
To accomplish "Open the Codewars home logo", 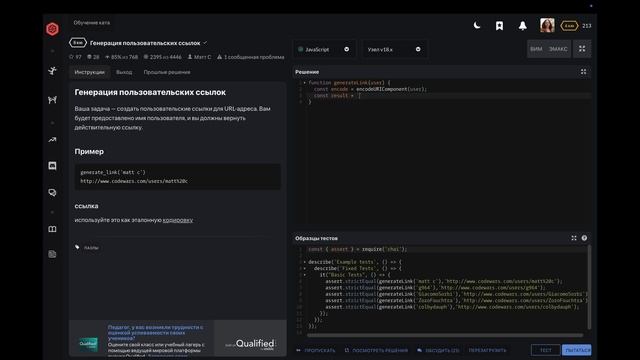I will [52, 29].
